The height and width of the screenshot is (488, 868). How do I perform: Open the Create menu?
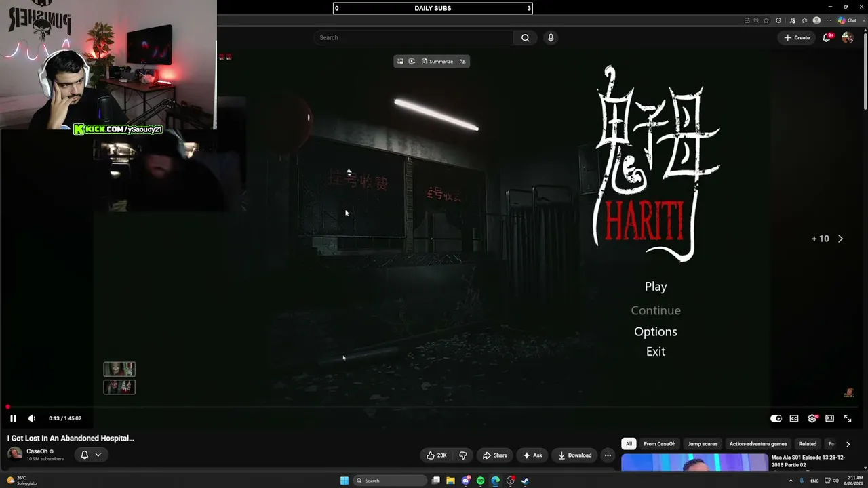(797, 37)
